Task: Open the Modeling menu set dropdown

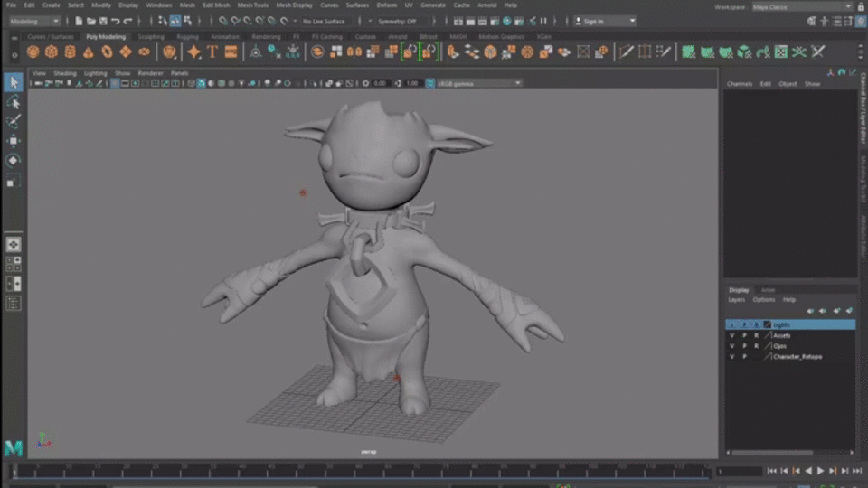Action: point(34,21)
